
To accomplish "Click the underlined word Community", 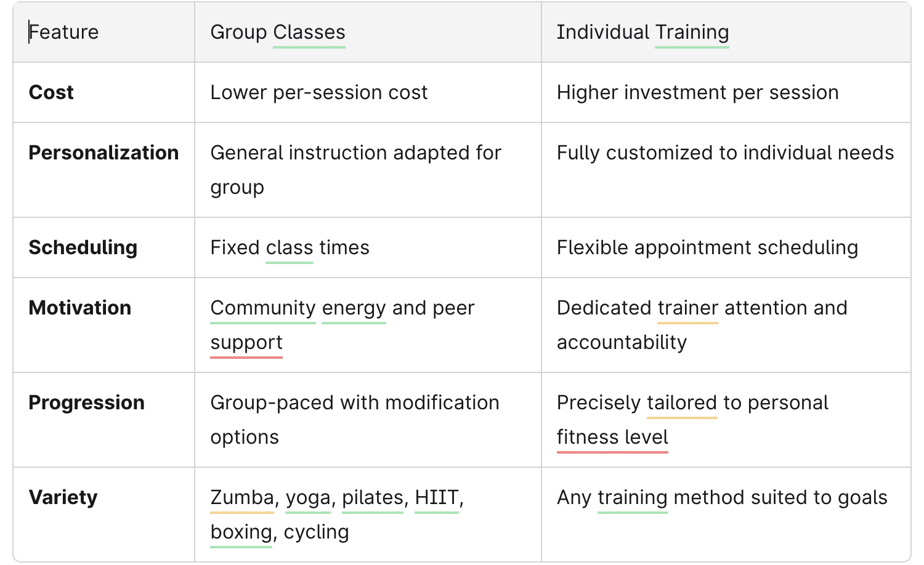I will pos(263,308).
